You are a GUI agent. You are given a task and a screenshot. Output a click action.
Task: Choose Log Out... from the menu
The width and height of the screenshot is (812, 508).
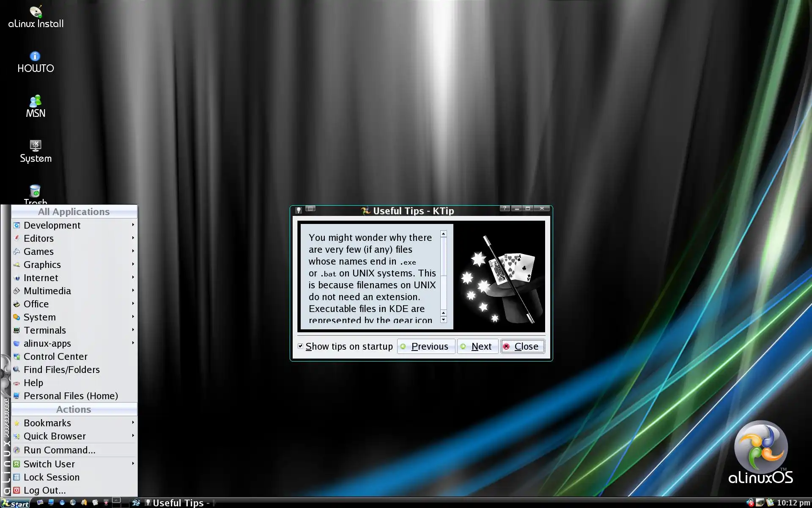44,490
